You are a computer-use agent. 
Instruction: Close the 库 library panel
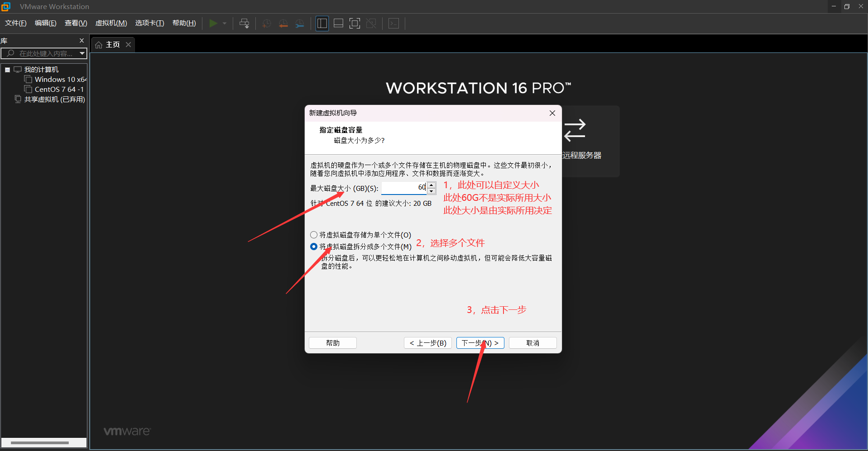(82, 41)
